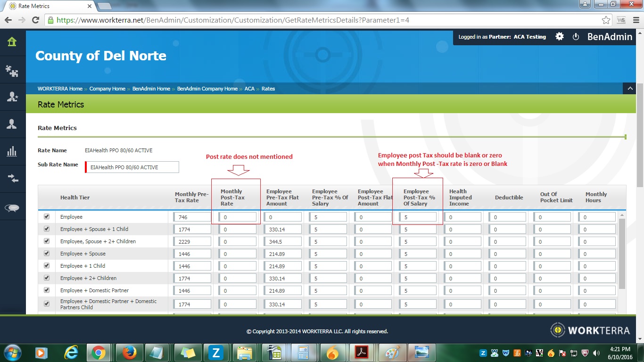Uncheck the Employee + 1 Child checkbox

tap(46, 266)
